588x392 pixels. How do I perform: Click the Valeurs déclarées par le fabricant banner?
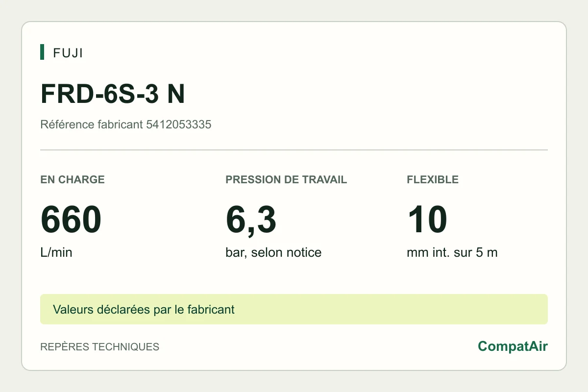294,309
